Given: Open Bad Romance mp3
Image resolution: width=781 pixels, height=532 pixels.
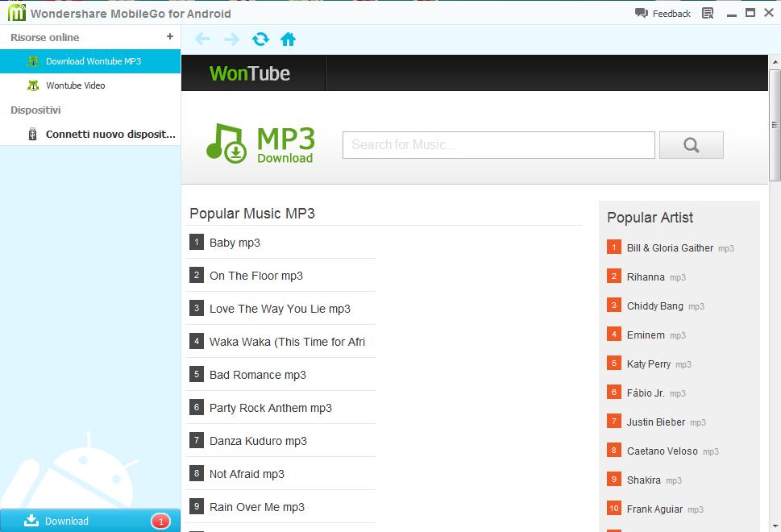Looking at the screenshot, I should (x=257, y=375).
